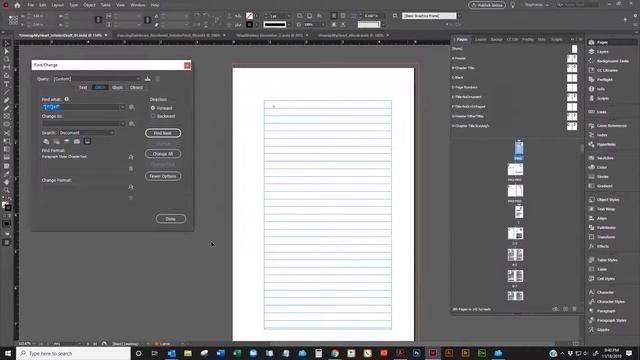Screen dimensions: 640x360
Task: Open the Effects panel
Action: tap(602, 247)
